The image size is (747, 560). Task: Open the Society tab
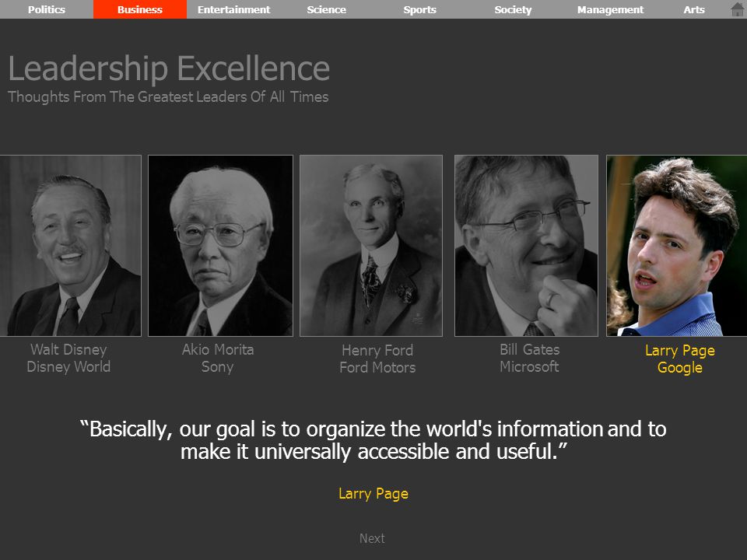(x=513, y=9)
